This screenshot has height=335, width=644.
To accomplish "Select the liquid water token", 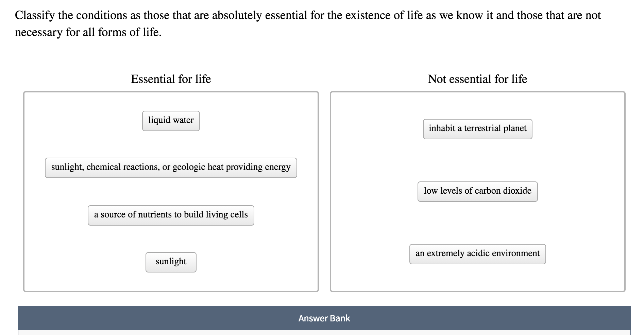I will coord(170,120).
